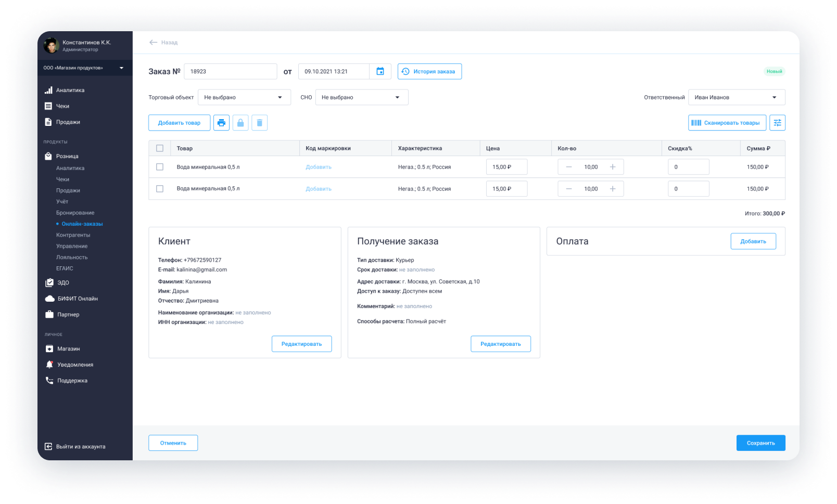Click the Отменить button

[x=173, y=443]
